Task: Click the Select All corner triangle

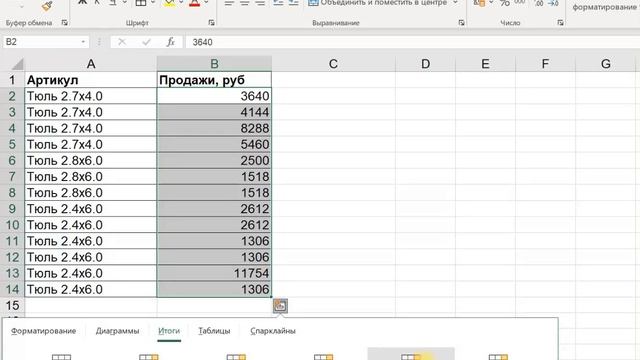Action: [x=18, y=64]
